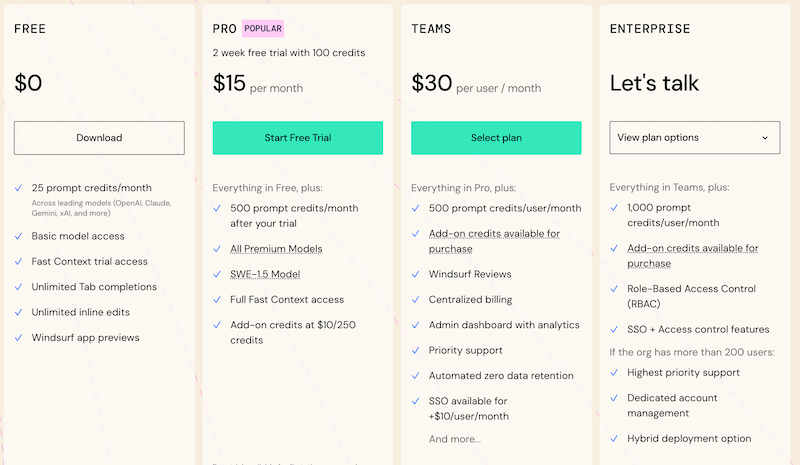
Task: Click Teams Add-on credits available for purchase
Action: (x=494, y=241)
